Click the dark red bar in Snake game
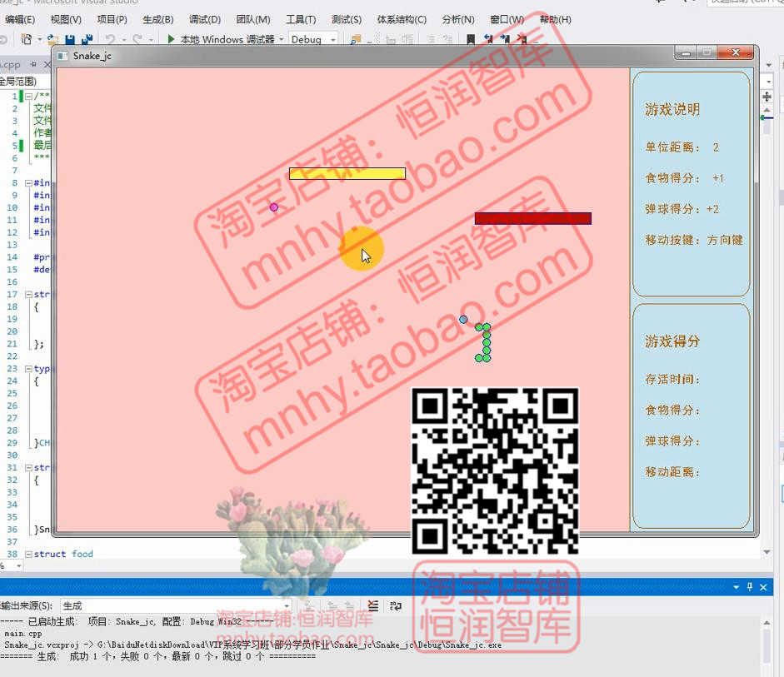This screenshot has width=784, height=677. pyautogui.click(x=533, y=218)
